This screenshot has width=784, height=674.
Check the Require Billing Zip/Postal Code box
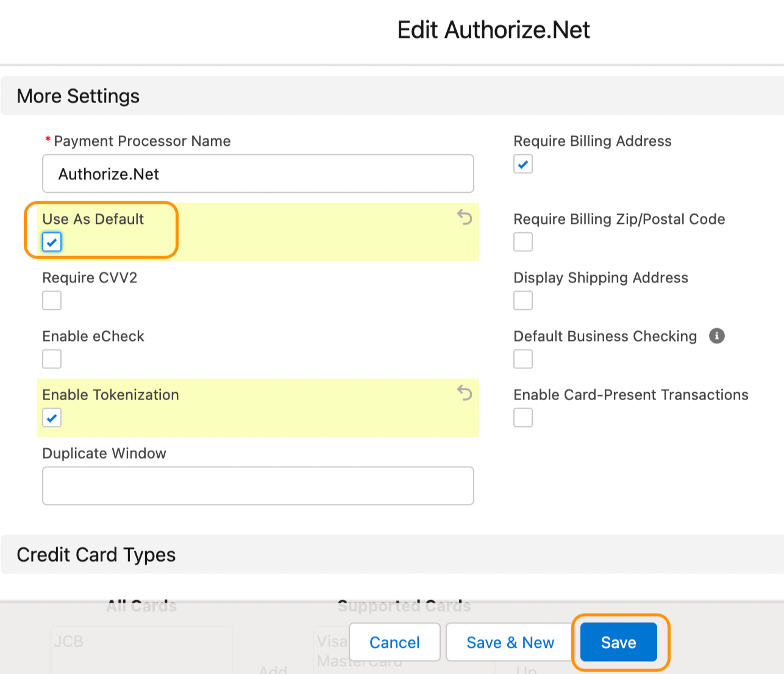523,242
